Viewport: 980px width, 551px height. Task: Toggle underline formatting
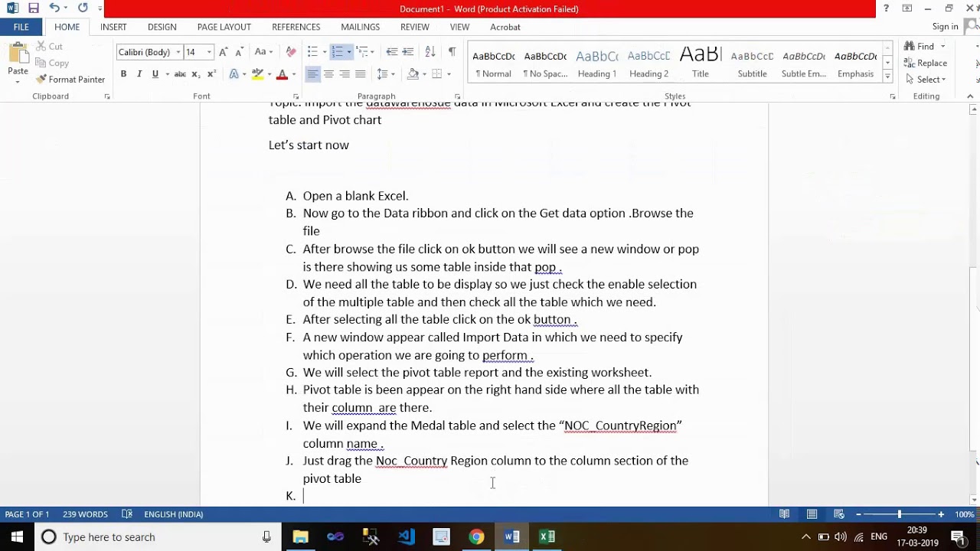coord(155,74)
